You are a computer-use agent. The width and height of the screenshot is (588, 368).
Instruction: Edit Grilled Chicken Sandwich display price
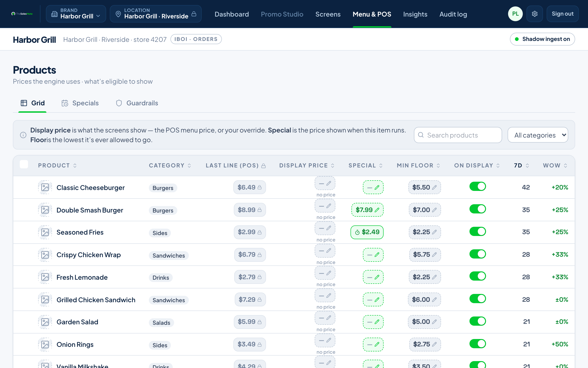325,296
